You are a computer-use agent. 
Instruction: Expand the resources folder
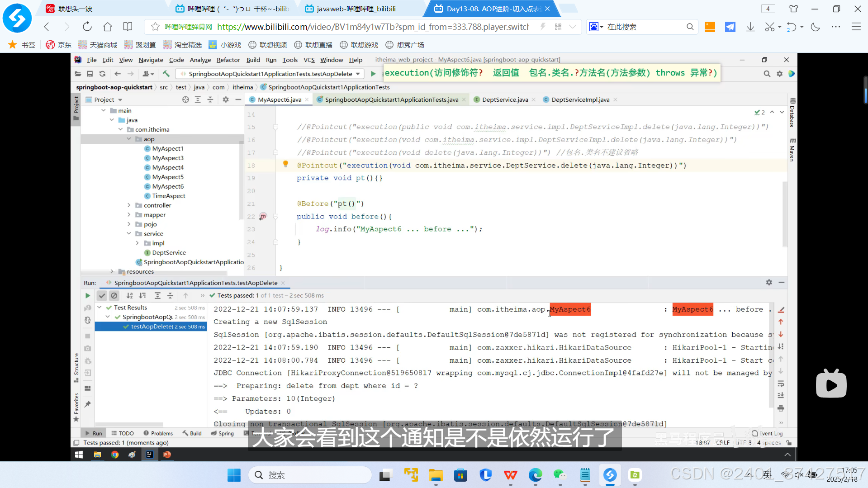112,271
